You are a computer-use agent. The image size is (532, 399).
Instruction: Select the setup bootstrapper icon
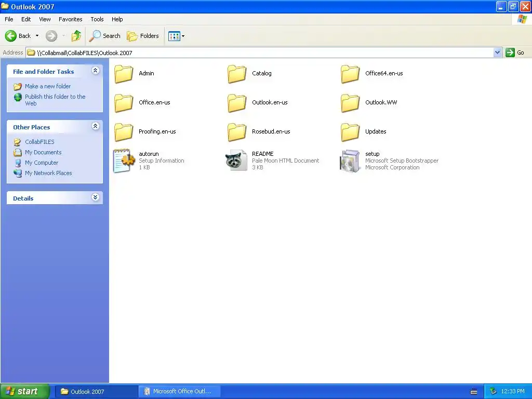click(x=350, y=161)
